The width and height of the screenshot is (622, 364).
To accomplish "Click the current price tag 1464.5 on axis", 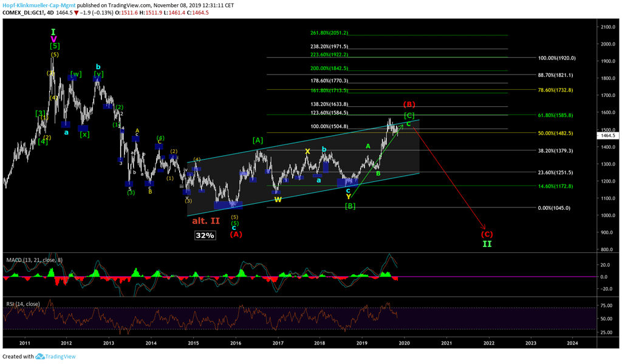I will 607,135.
